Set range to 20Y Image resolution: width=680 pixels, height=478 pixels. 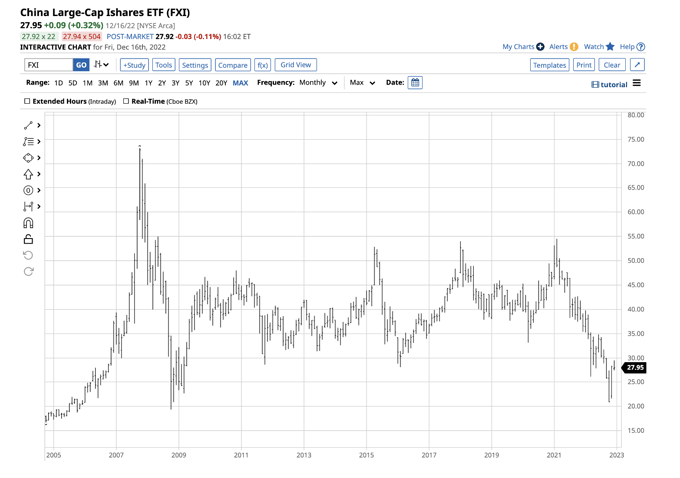(221, 83)
